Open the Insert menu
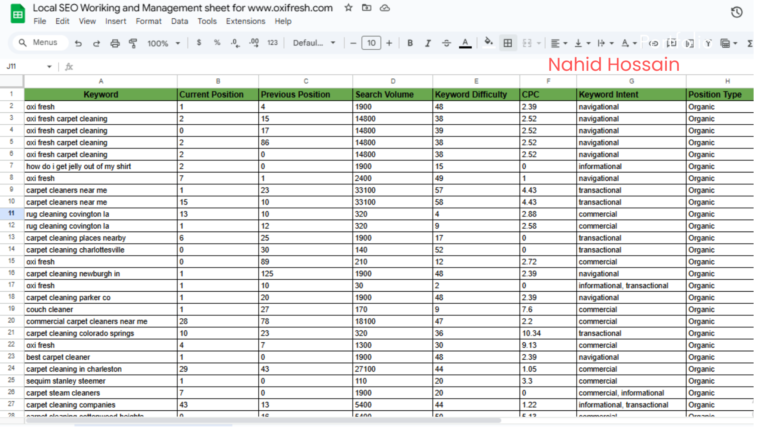The height and width of the screenshot is (432, 768). point(116,21)
